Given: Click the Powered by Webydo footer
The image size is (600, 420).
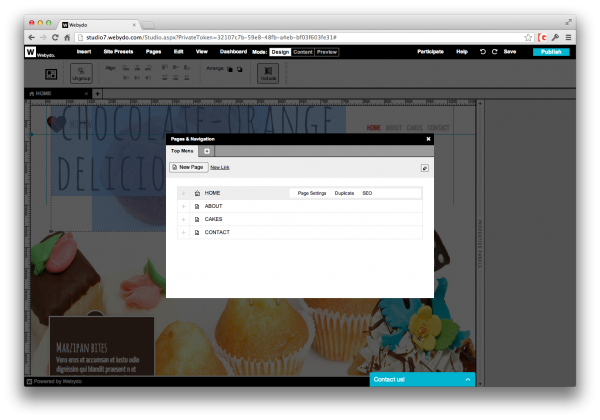Looking at the screenshot, I should 54,381.
